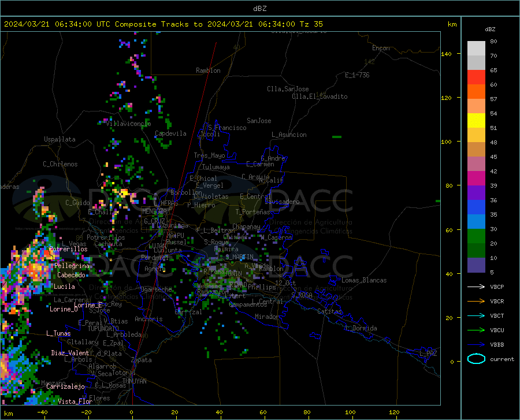Image resolution: width=520 pixels, height=420 pixels.
Task: Click the Tres_Mayo label
Action: point(209,155)
